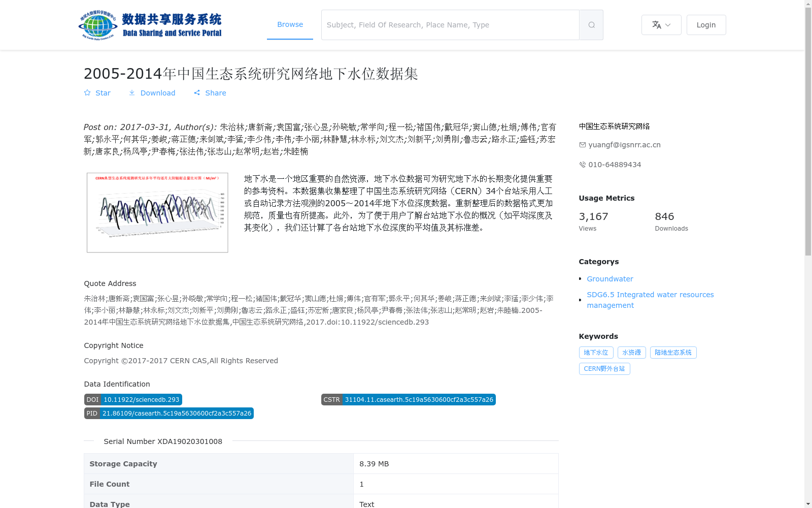Select the CERN野外台站 keyword tag
Screen dimensions: 812x508
(x=604, y=369)
